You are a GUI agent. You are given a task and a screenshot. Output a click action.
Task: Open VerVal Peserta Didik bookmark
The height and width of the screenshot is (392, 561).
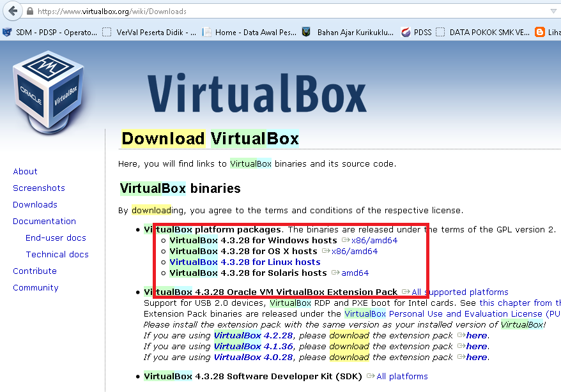pos(149,33)
